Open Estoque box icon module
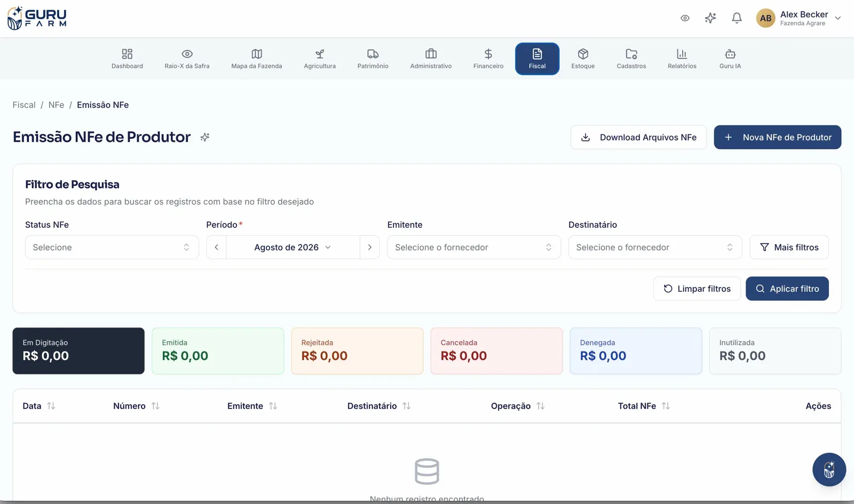 click(583, 59)
